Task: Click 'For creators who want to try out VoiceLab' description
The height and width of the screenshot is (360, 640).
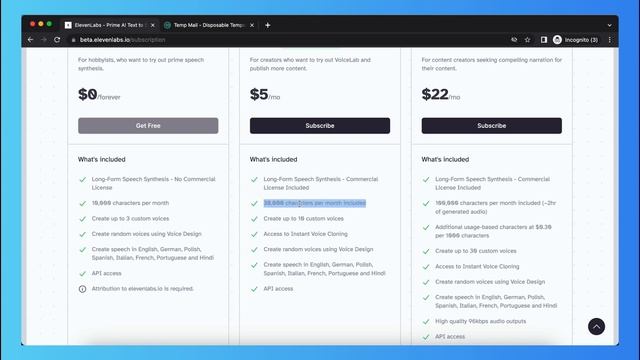Action: [310, 64]
